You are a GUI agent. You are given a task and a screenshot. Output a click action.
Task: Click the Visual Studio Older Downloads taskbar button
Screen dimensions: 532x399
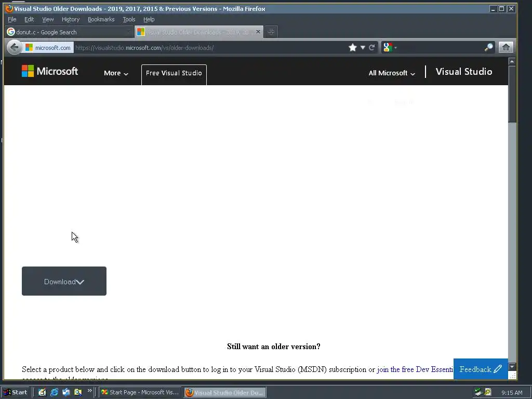pos(225,392)
